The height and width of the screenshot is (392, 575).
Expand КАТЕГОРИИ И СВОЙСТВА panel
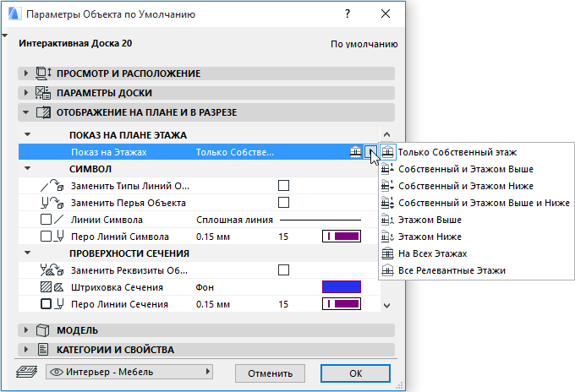point(25,350)
